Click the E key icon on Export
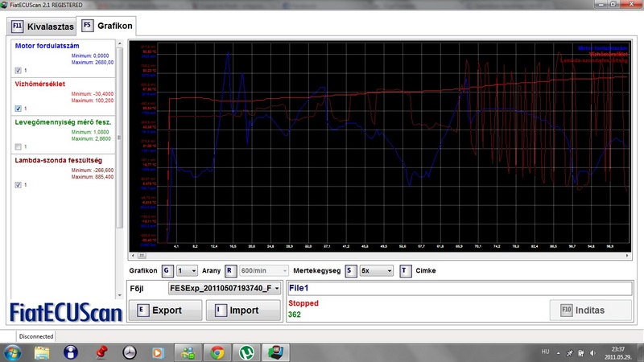Image resolution: width=644 pixels, height=362 pixels. (142, 311)
